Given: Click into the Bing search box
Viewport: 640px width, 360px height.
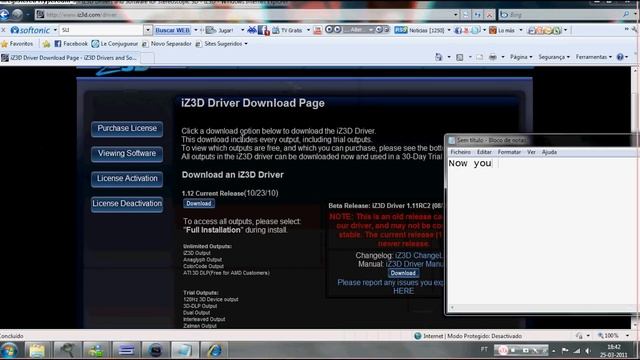Looking at the screenshot, I should pyautogui.click(x=559, y=15).
